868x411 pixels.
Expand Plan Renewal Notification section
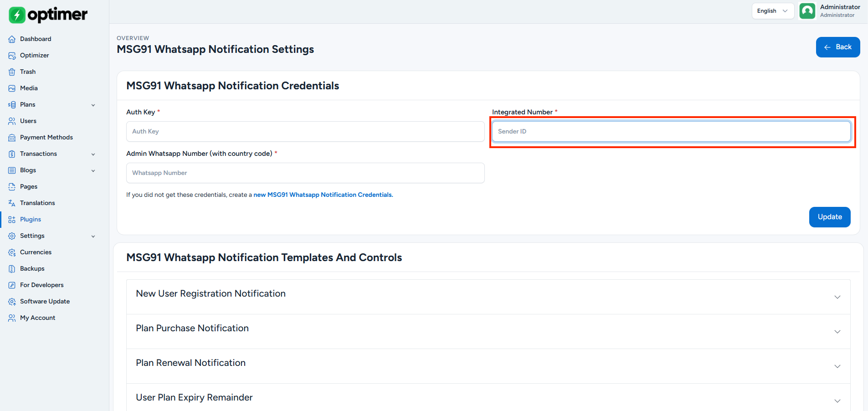point(488,366)
